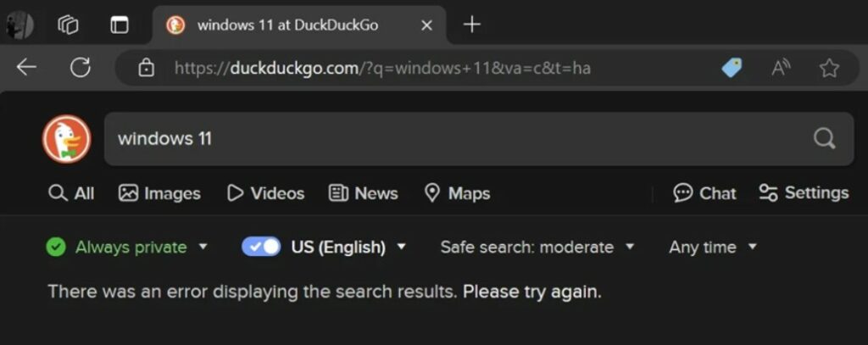Add this page to favorites star
This screenshot has width=868, height=345.
point(829,68)
